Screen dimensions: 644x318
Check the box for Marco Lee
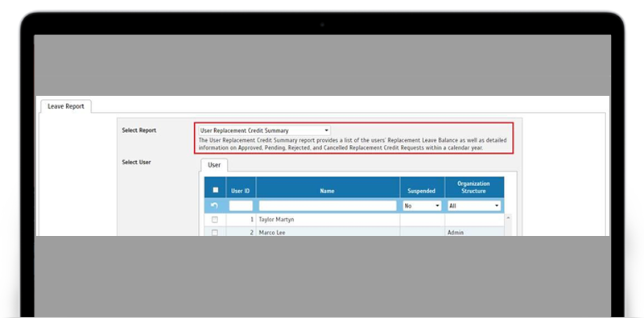click(x=215, y=233)
